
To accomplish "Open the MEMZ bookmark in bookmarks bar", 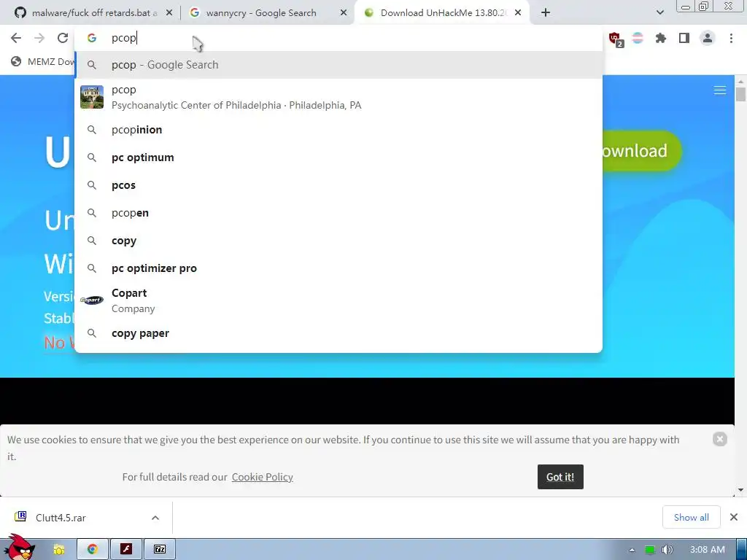I will [x=43, y=61].
